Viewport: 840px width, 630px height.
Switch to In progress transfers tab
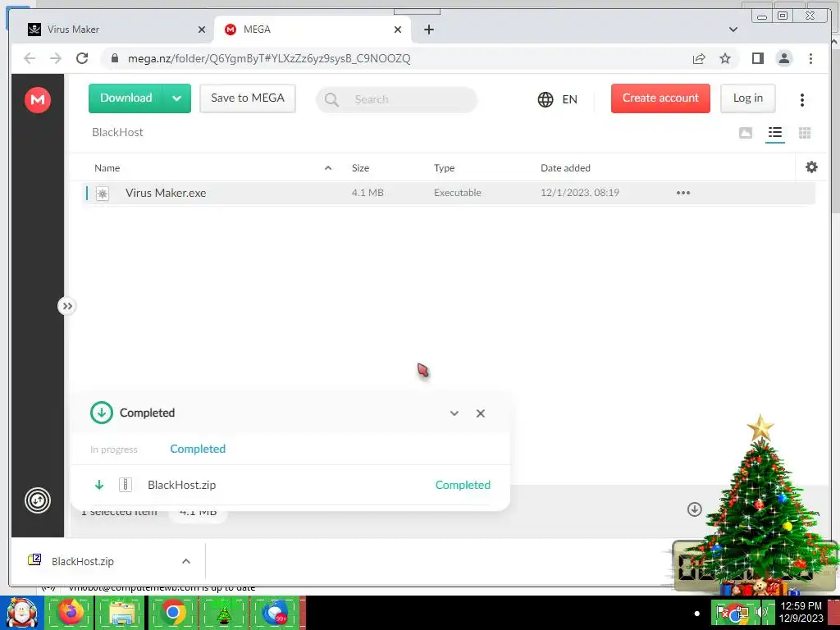point(113,450)
